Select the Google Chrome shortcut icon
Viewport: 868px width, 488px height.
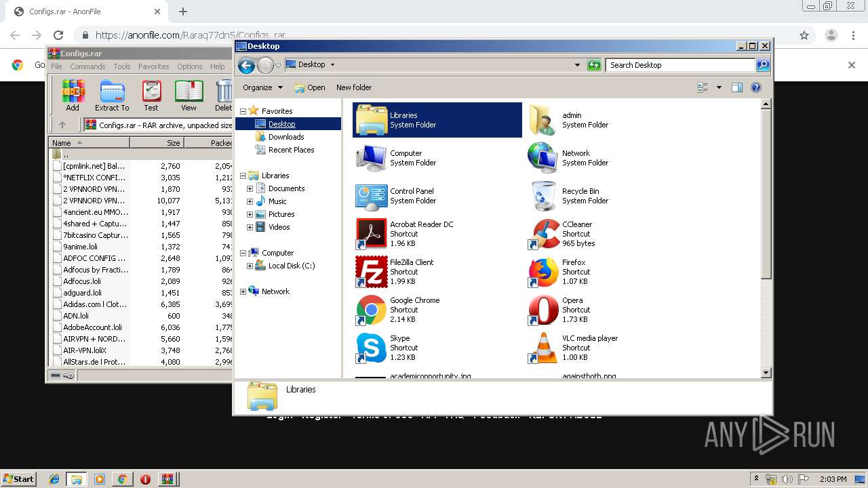[371, 310]
